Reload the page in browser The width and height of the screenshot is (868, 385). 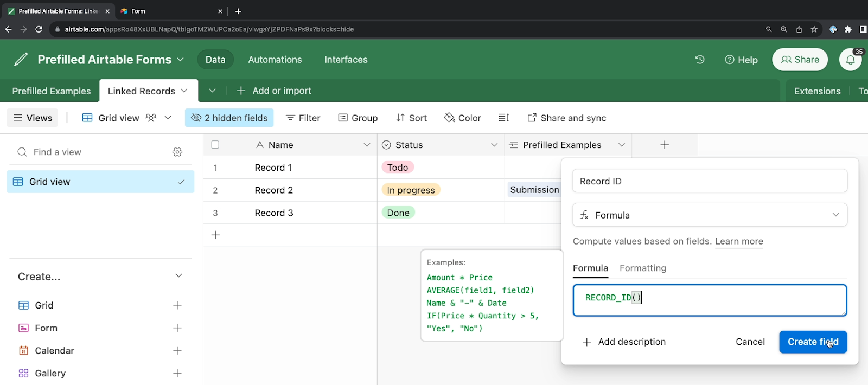pyautogui.click(x=39, y=29)
